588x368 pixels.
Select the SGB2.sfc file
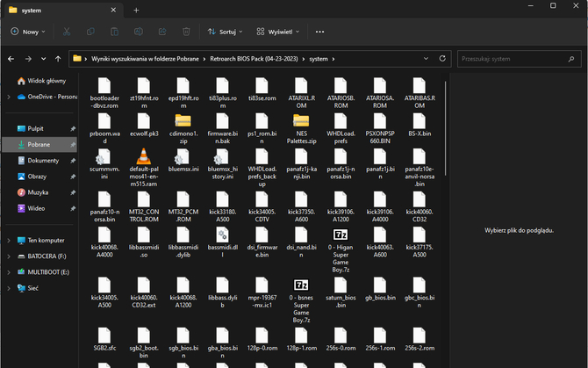click(104, 340)
